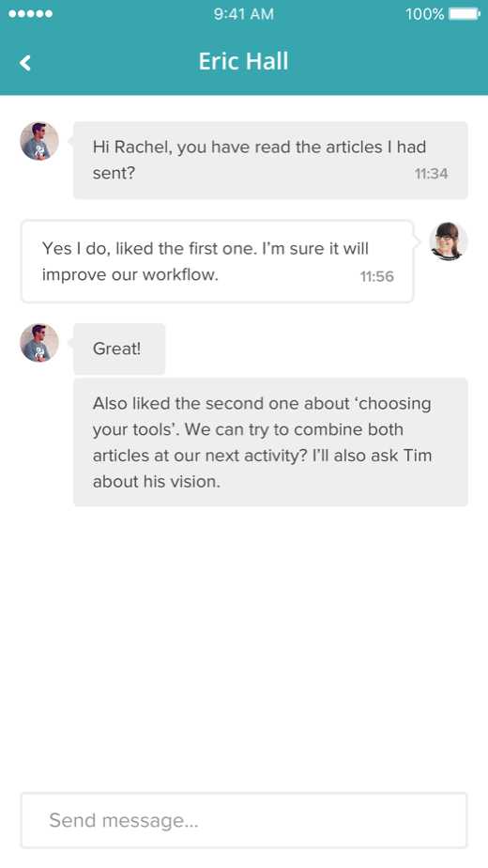488x868 pixels.
Task: Tap the speech tail of Rachel's bubble
Action: tap(417, 240)
